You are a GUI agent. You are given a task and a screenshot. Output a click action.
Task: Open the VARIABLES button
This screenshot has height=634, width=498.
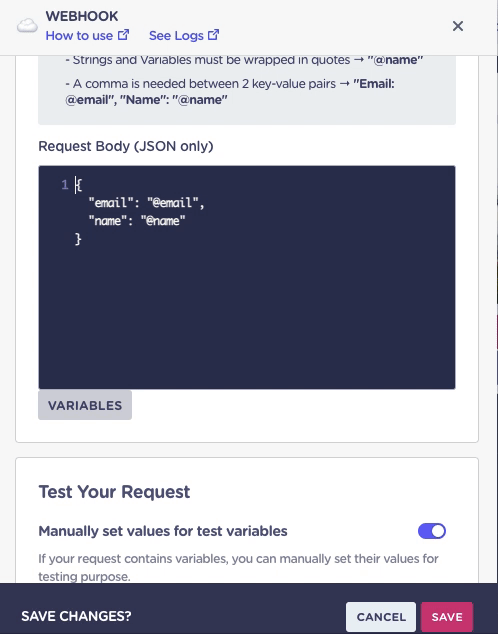(x=85, y=405)
